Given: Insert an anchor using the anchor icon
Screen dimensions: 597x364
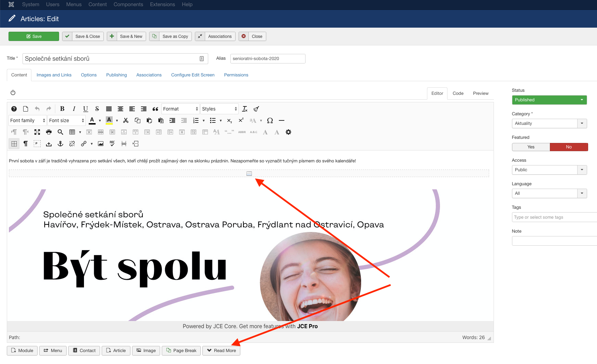Looking at the screenshot, I should pyautogui.click(x=60, y=144).
